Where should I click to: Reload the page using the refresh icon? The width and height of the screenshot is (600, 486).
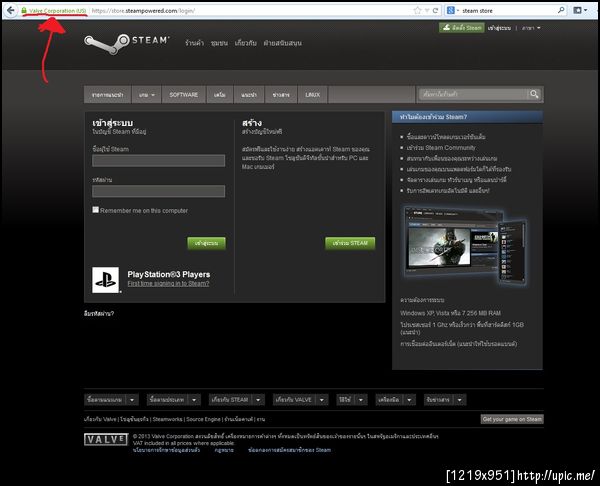(x=435, y=10)
